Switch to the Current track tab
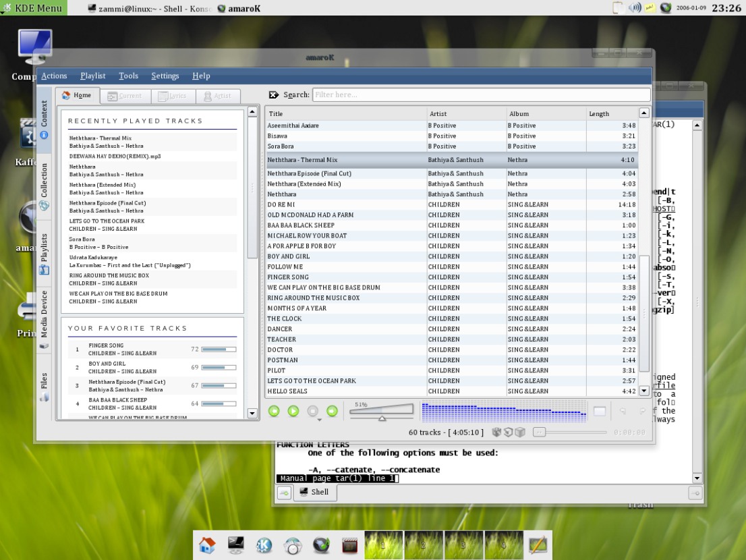 click(x=125, y=96)
